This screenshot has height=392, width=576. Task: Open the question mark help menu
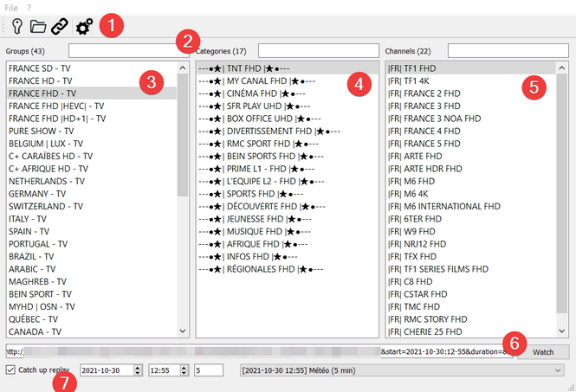coord(29,8)
